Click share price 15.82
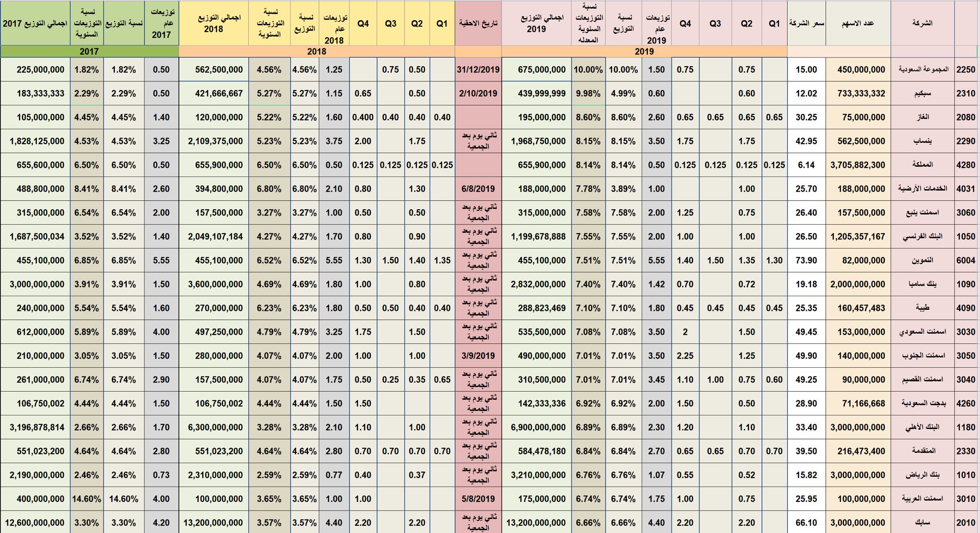Viewport: 980px width, 533px height. pyautogui.click(x=806, y=475)
